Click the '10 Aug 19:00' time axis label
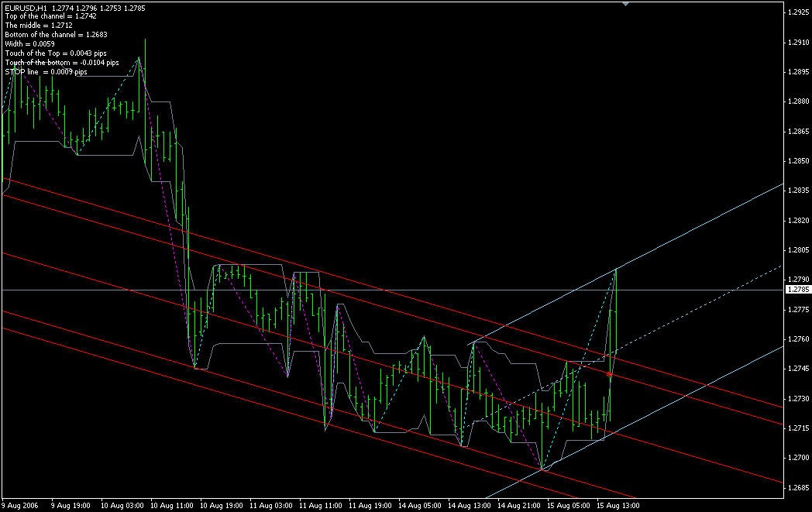 pyautogui.click(x=222, y=506)
